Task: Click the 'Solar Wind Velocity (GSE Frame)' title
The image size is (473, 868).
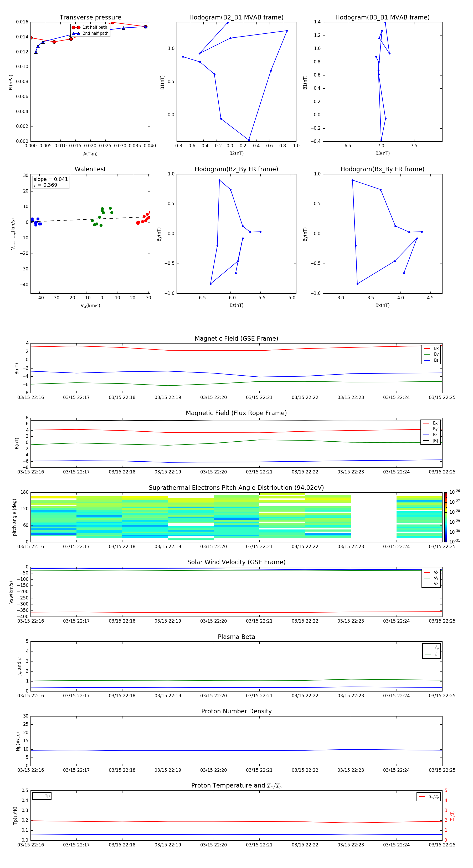Action: pos(236,562)
